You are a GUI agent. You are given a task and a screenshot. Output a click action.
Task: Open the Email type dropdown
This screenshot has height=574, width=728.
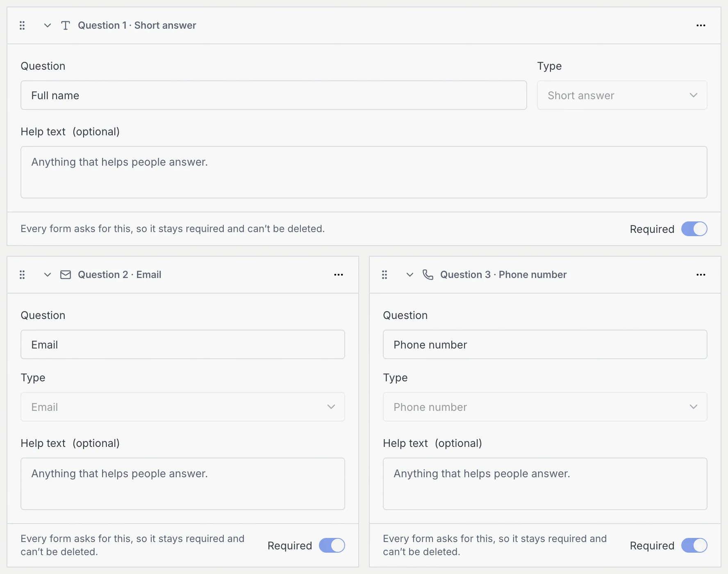click(183, 407)
